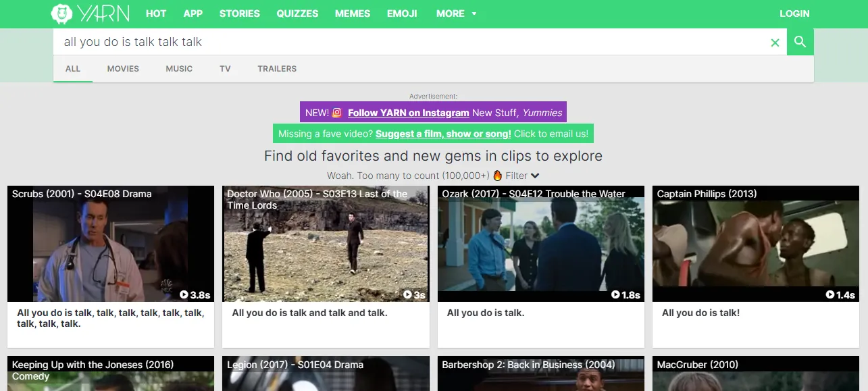Switch to the MOVIES tab
Image resolution: width=868 pixels, height=391 pixels.
[123, 69]
